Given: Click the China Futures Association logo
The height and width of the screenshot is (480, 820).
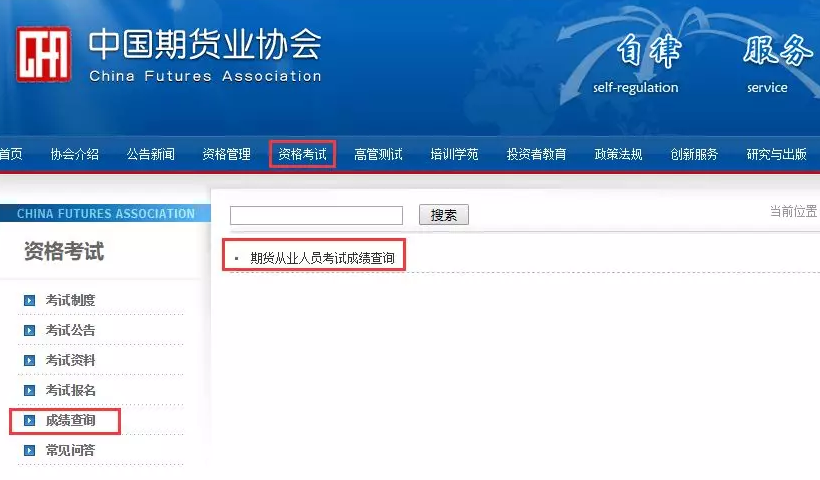Looking at the screenshot, I should pyautogui.click(x=43, y=55).
